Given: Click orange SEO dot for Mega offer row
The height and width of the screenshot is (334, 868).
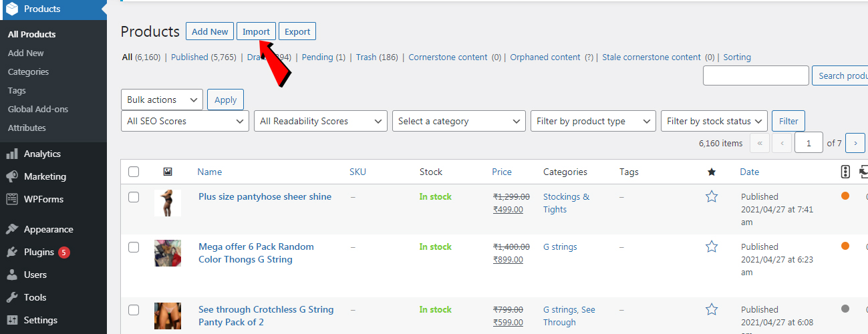Looking at the screenshot, I should pos(845,246).
